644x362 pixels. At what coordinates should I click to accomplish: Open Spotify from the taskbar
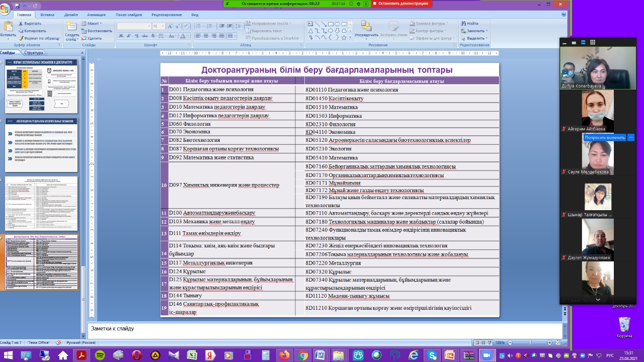click(100, 355)
